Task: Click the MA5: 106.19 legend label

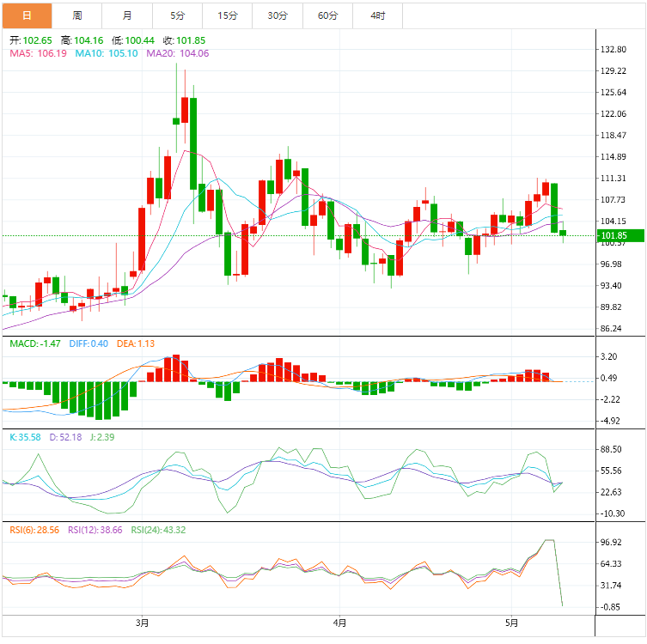Action: (x=38, y=53)
